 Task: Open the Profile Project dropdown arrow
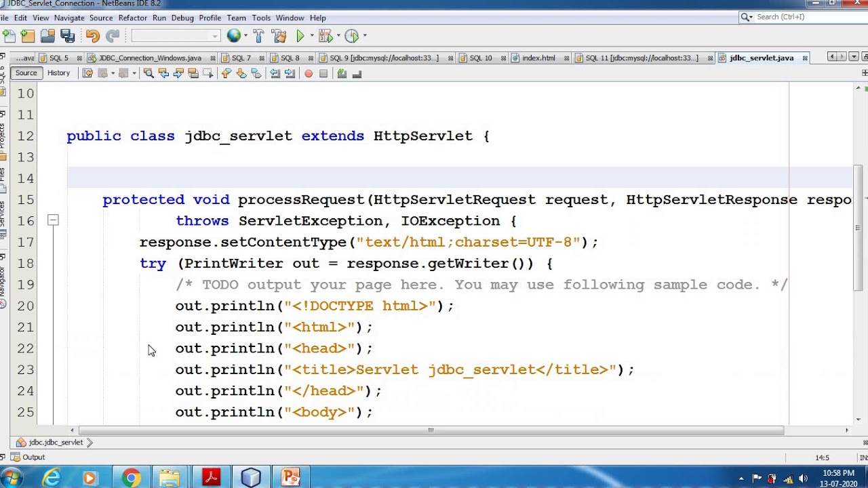[364, 35]
